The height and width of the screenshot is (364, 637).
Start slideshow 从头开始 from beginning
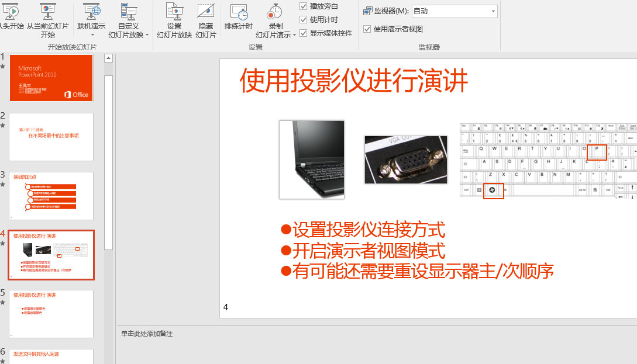click(x=11, y=17)
